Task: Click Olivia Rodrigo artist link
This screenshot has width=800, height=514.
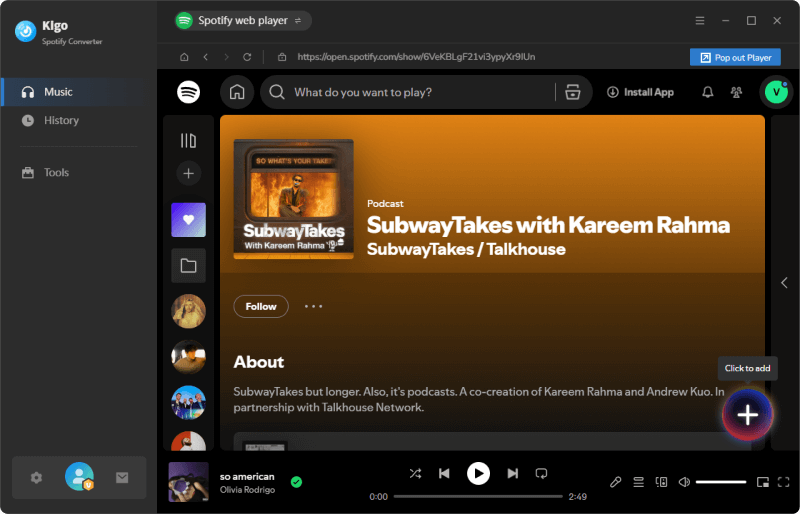Action: (247, 490)
